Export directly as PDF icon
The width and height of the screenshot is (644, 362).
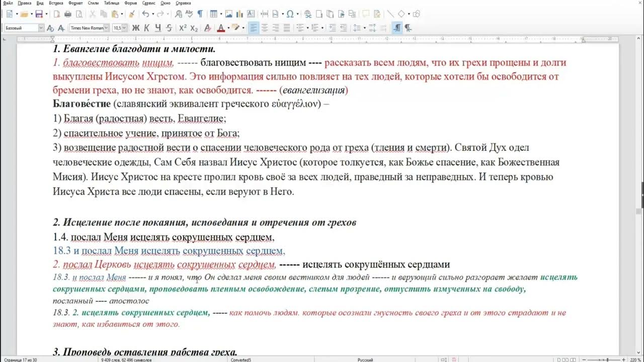click(57, 14)
